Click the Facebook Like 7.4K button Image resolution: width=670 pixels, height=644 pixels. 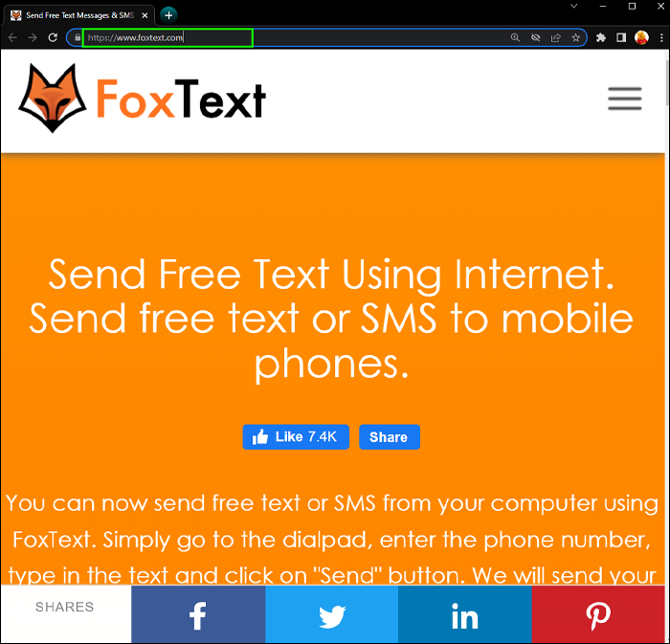click(x=296, y=437)
